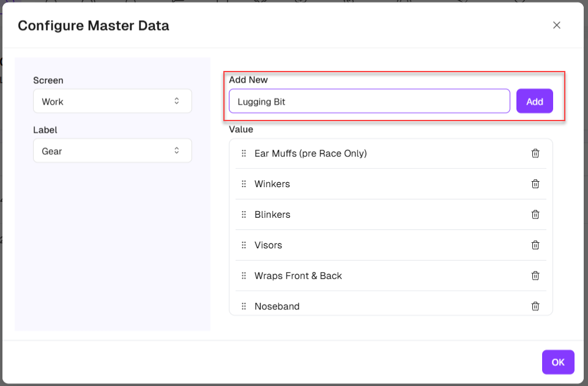Click trash icon beside Wraps Front & Back

[535, 276]
